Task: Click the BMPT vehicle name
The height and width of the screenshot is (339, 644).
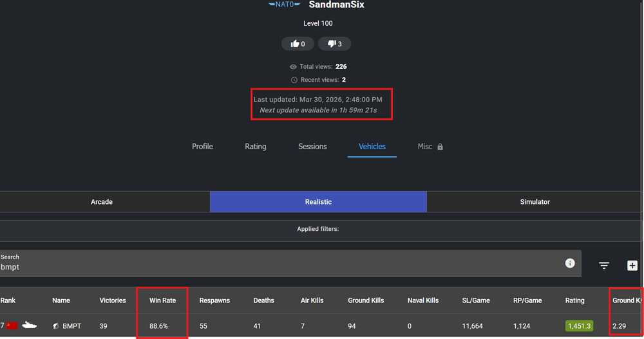Action: [71, 326]
